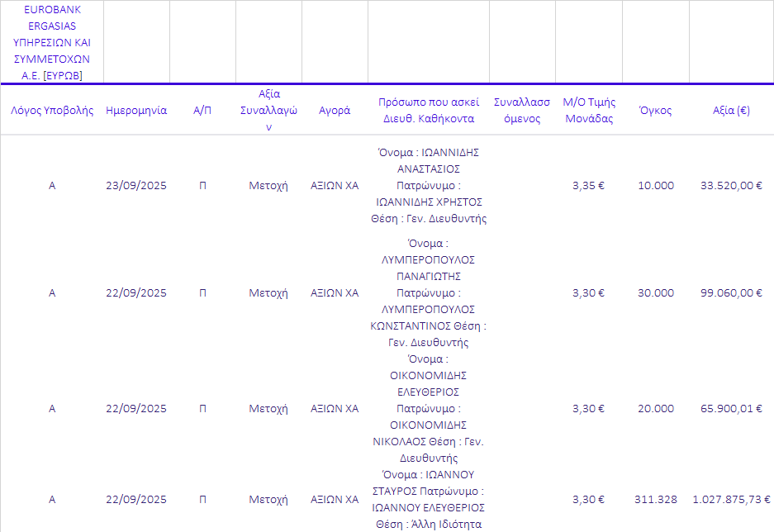Select the Ημερομηνία column header
The width and height of the screenshot is (774, 532).
(136, 111)
